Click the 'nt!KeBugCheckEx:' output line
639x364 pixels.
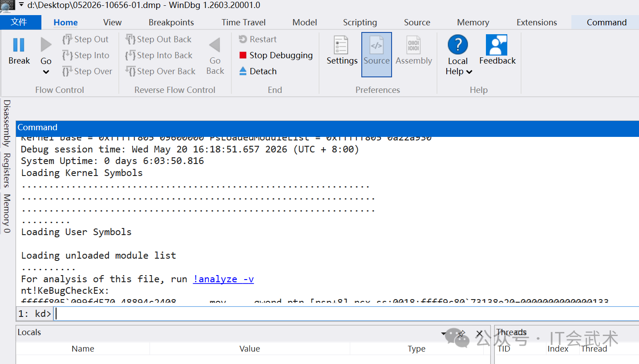tap(65, 291)
